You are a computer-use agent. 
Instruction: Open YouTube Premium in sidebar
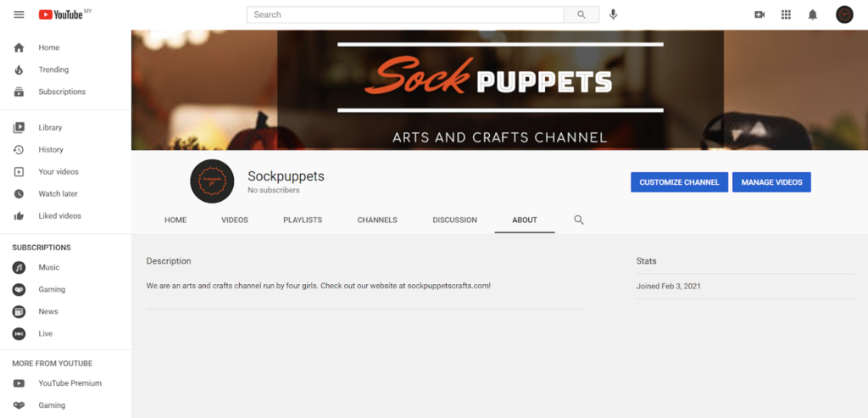click(70, 383)
